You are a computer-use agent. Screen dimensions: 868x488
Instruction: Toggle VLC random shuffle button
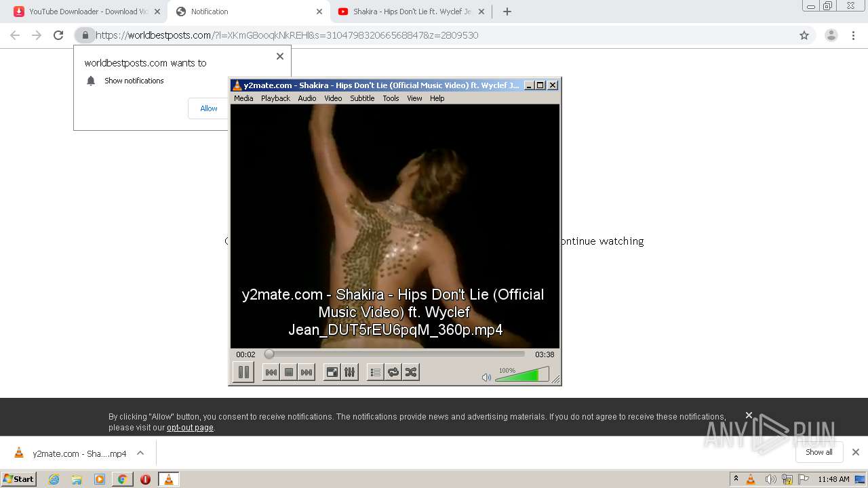410,372
